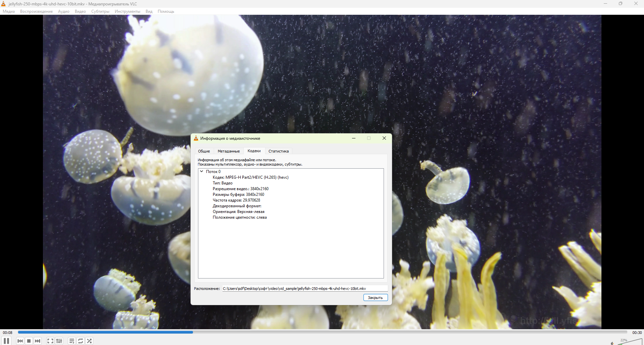Jump to previous media track

[x=20, y=341]
